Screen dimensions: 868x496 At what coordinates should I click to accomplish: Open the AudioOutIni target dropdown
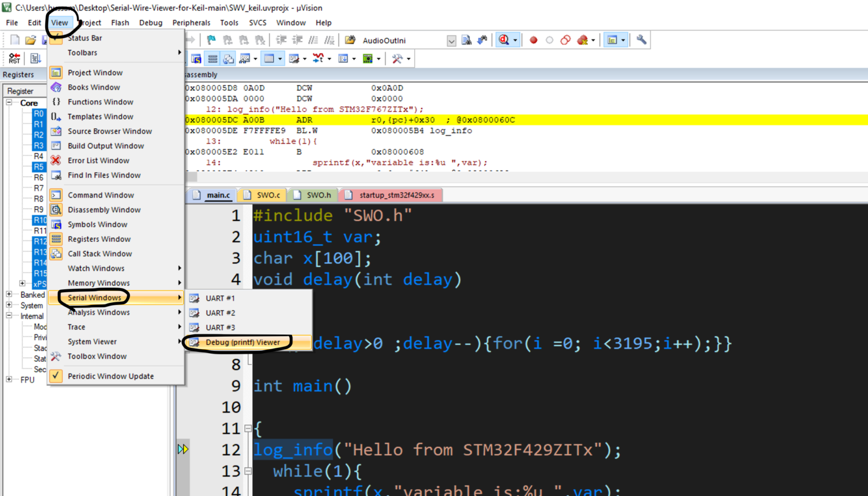[x=452, y=40]
